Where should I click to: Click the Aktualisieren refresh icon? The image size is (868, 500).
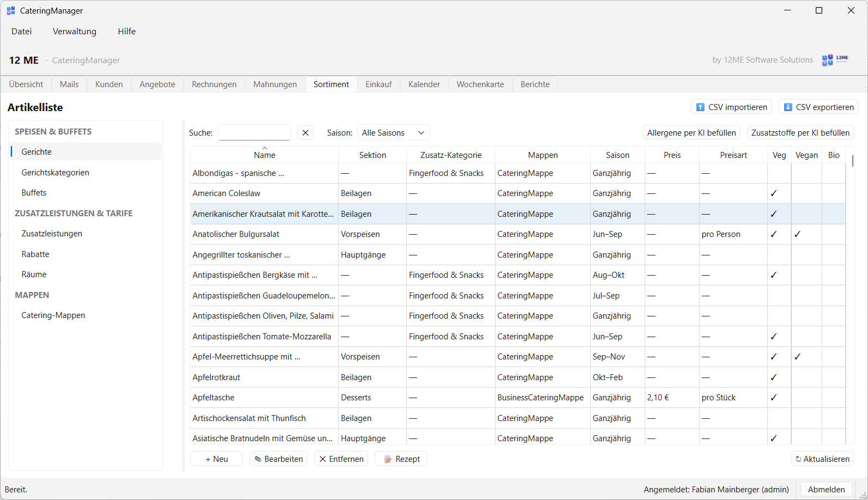798,459
